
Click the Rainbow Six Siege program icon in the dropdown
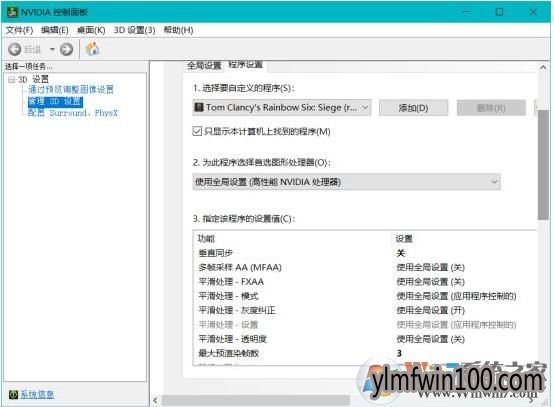click(x=199, y=107)
